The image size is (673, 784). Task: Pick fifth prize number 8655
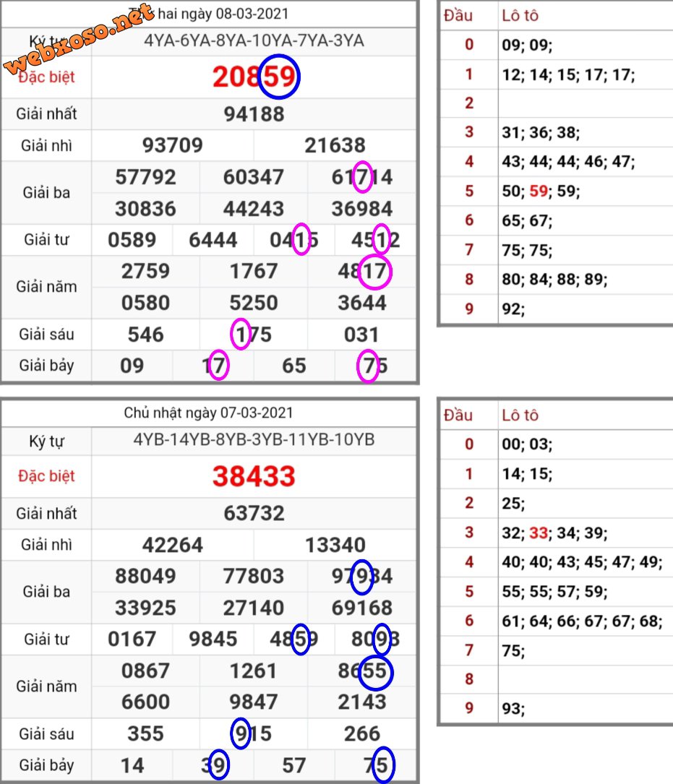pos(362,671)
